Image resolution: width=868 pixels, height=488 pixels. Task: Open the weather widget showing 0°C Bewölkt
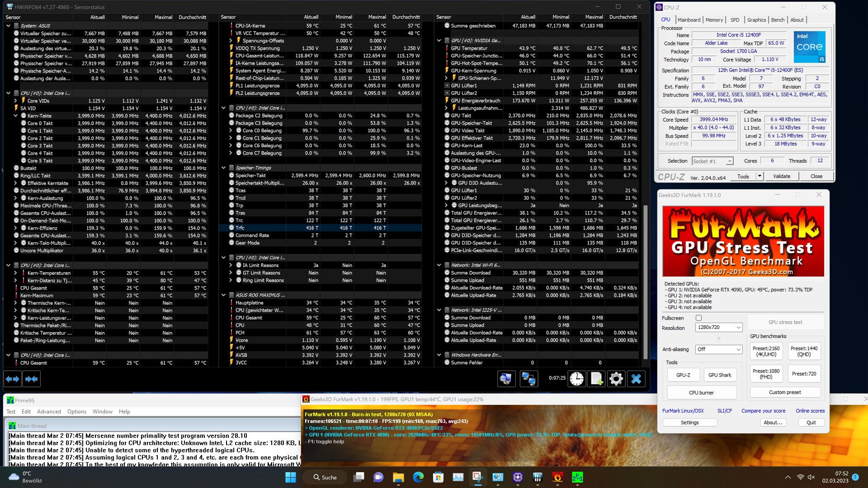coord(26,477)
